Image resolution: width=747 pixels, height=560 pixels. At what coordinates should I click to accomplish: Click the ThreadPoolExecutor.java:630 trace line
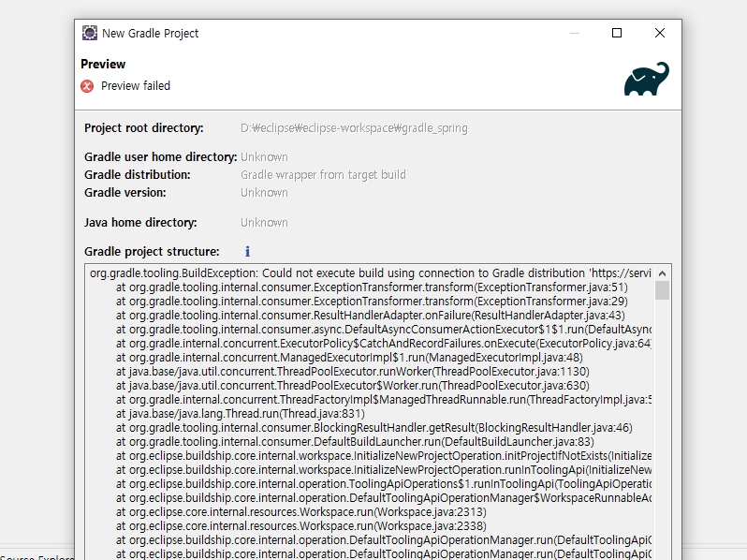[x=353, y=386]
